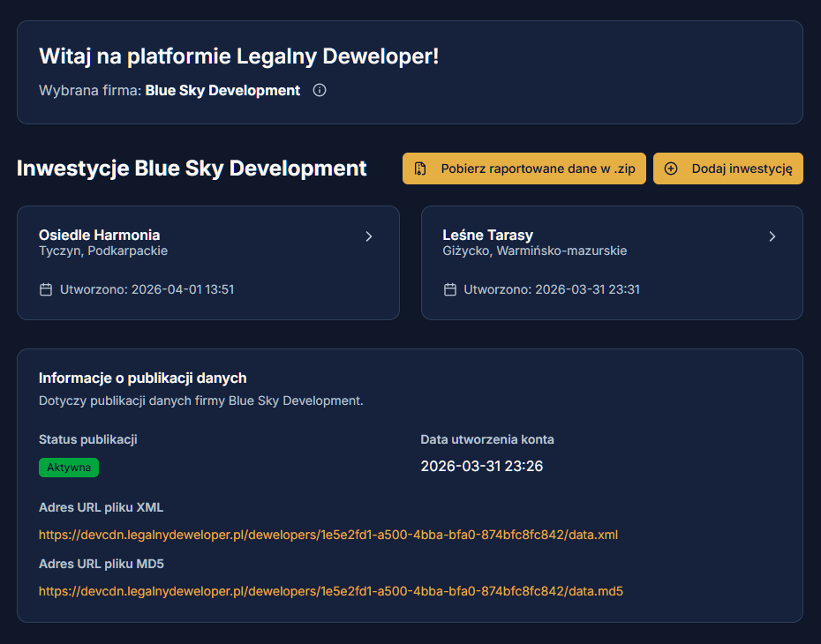This screenshot has width=821, height=644.
Task: Click the Giżycko, Warmińsko-mazurskie location text
Action: [534, 251]
